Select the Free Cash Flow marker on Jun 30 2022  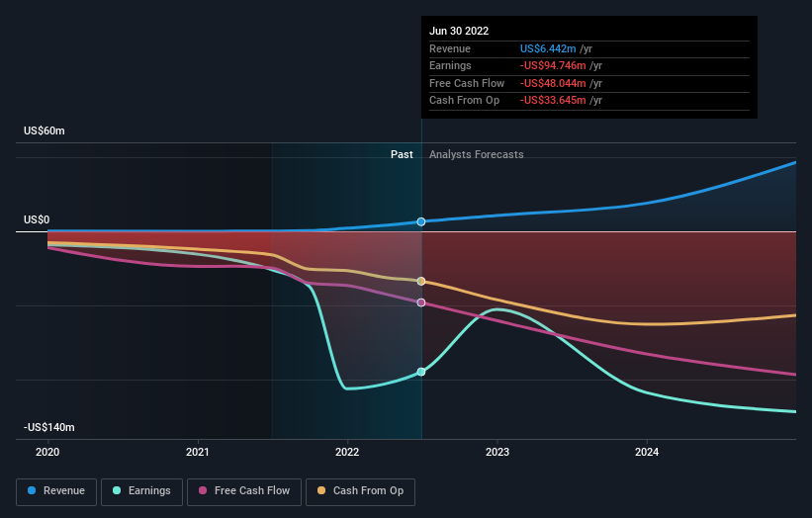421,302
